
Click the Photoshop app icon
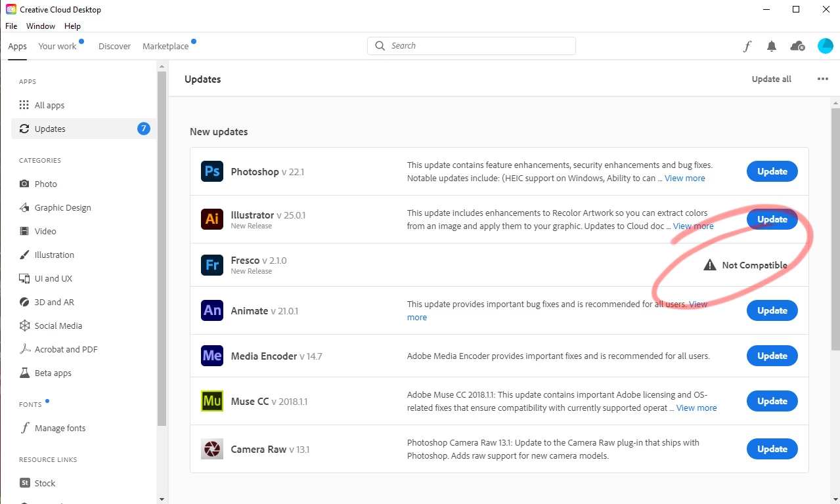click(x=212, y=171)
